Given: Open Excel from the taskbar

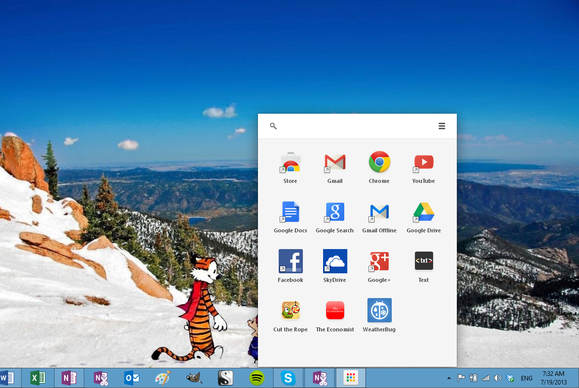Looking at the screenshot, I should coord(38,378).
